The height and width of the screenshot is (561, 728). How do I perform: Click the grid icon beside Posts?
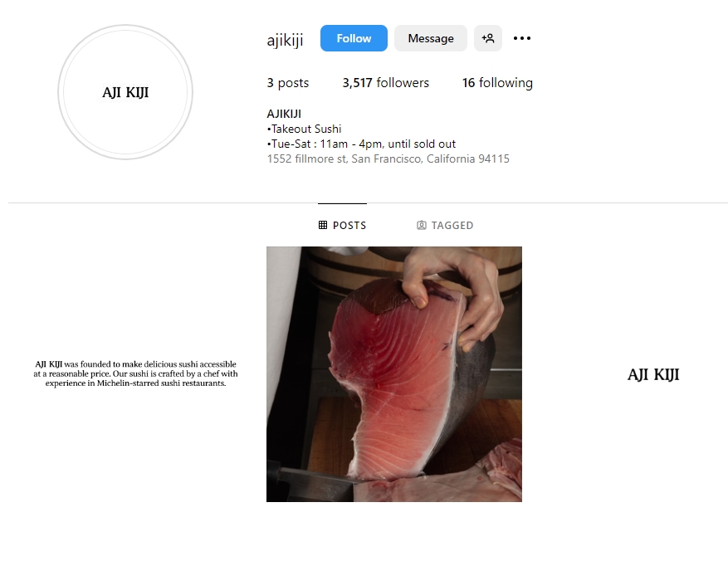[323, 225]
